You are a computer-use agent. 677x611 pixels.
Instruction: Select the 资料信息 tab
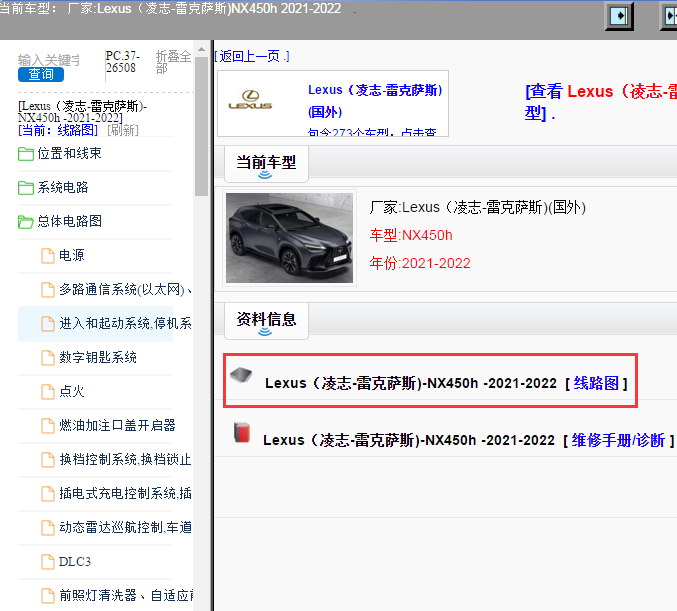(x=266, y=321)
